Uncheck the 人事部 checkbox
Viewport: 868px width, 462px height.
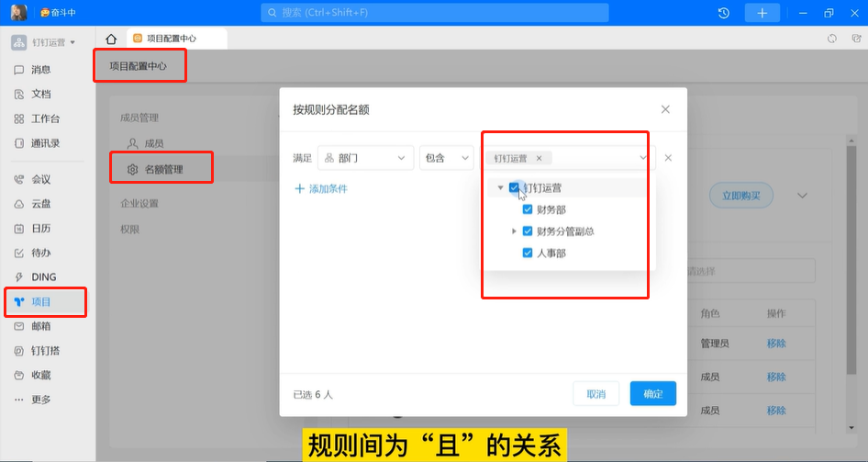(x=528, y=253)
